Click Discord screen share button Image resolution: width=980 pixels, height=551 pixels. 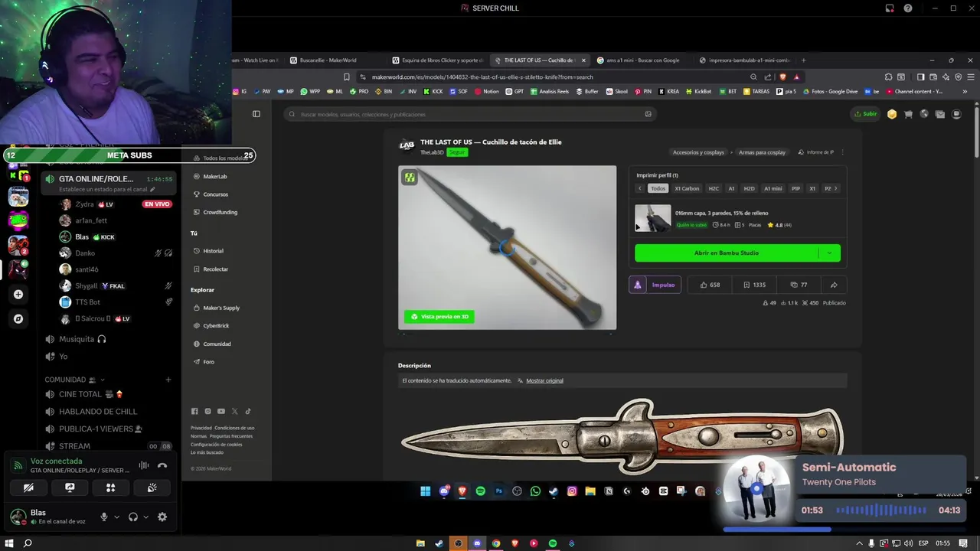70,487
